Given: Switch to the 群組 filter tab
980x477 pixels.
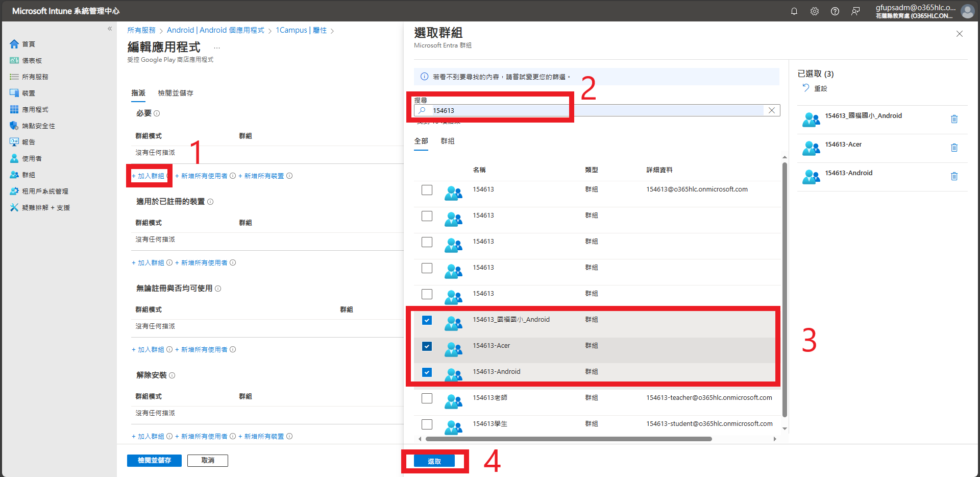Looking at the screenshot, I should pyautogui.click(x=448, y=141).
